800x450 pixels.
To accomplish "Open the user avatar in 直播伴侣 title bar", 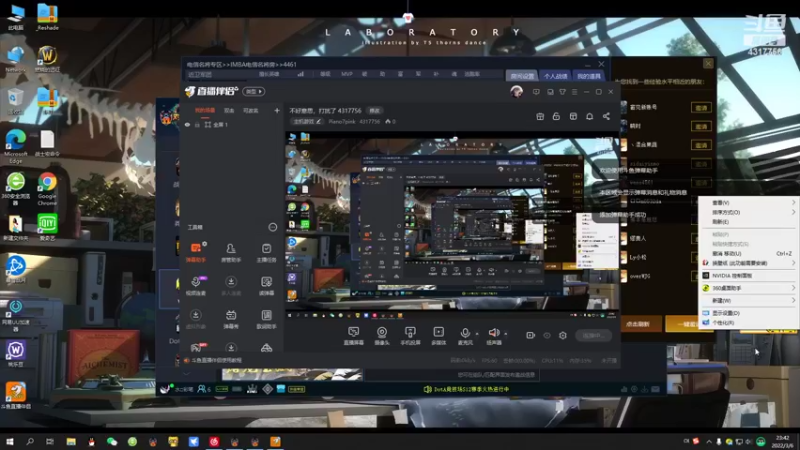I will [516, 92].
